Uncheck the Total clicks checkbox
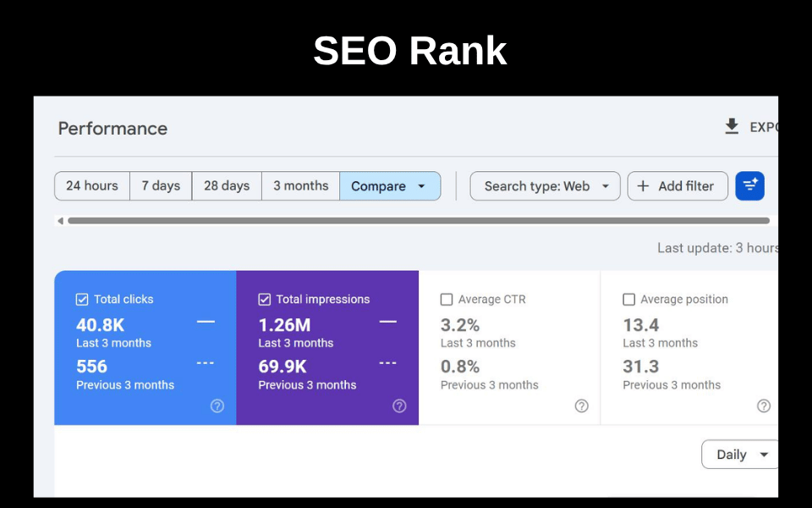 coord(82,300)
